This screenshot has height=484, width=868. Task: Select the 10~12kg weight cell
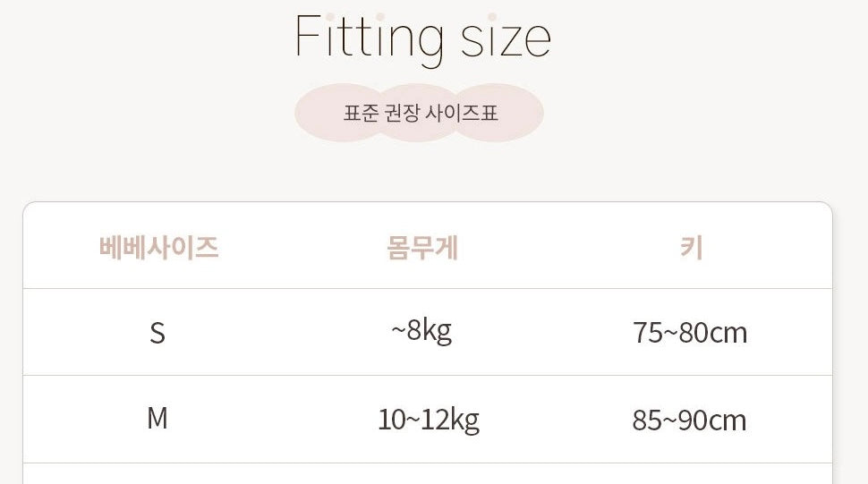[x=428, y=420]
